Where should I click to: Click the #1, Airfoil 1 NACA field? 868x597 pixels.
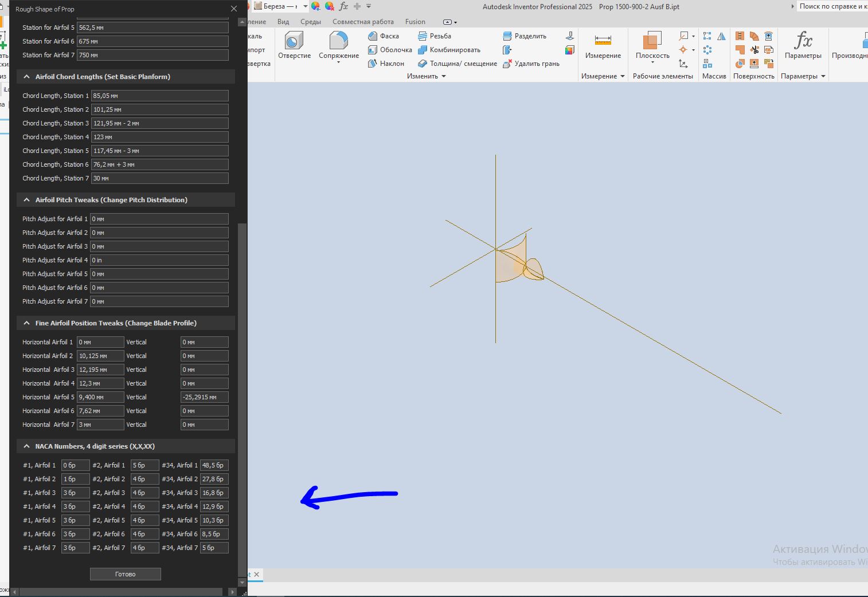[x=76, y=465]
